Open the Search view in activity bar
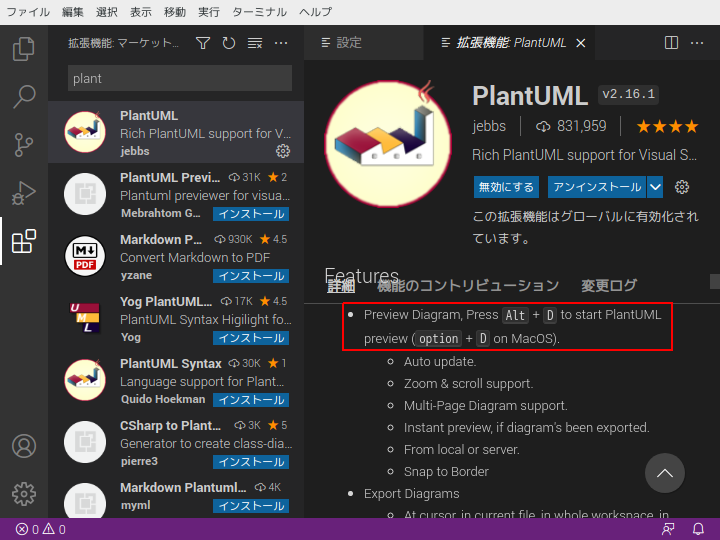This screenshot has height=540, width=720. pyautogui.click(x=23, y=96)
